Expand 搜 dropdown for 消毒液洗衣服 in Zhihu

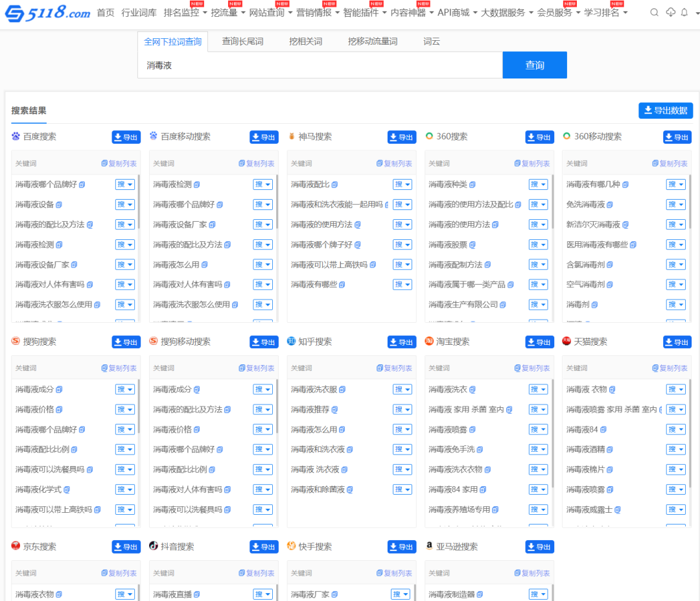(402, 390)
